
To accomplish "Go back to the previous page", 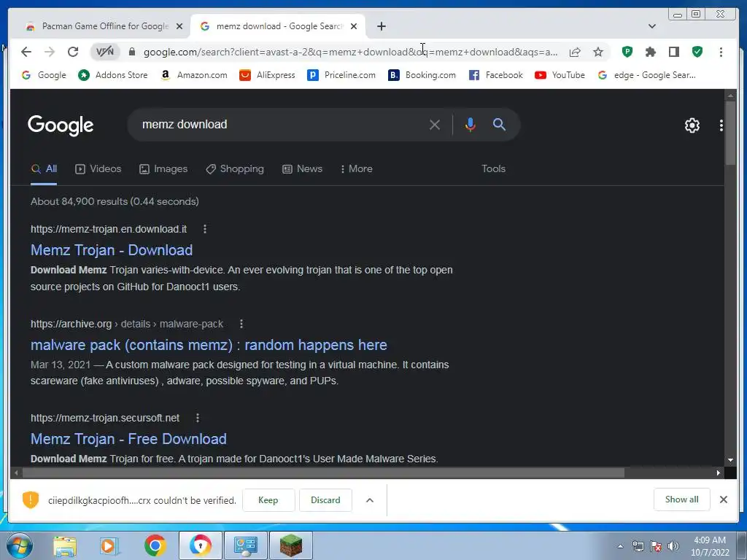I will point(26,52).
